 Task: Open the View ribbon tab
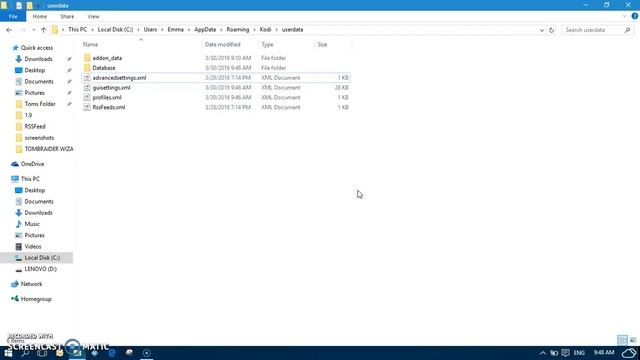[93, 16]
